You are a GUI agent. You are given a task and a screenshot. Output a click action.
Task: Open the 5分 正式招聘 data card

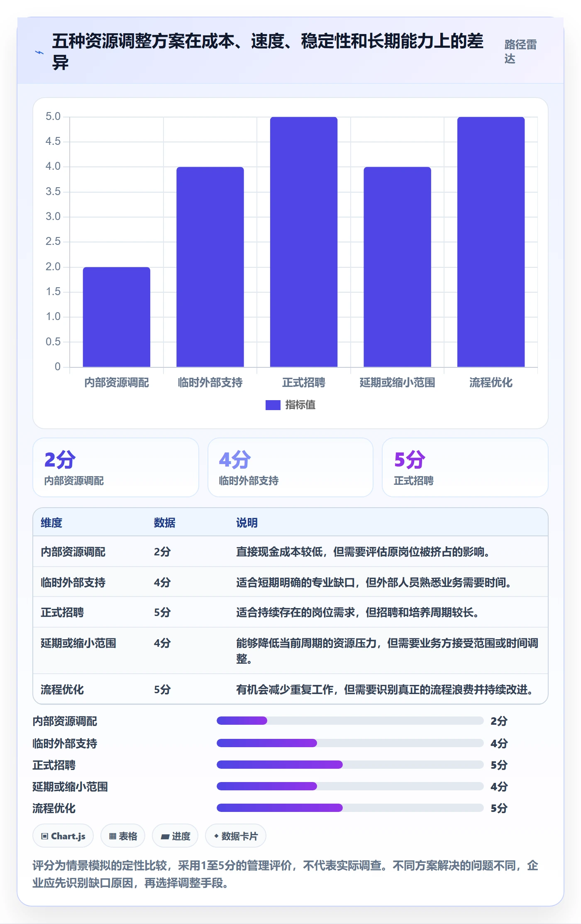[x=465, y=467]
